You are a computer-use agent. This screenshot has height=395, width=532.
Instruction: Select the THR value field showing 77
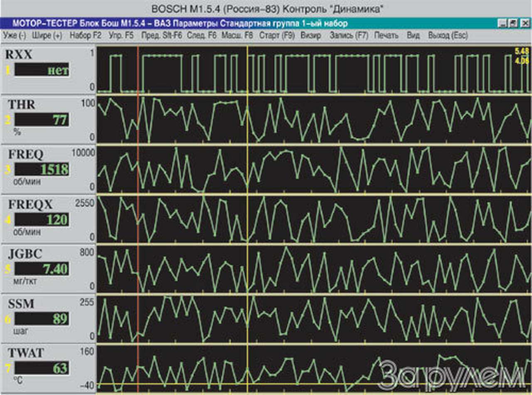click(x=42, y=120)
